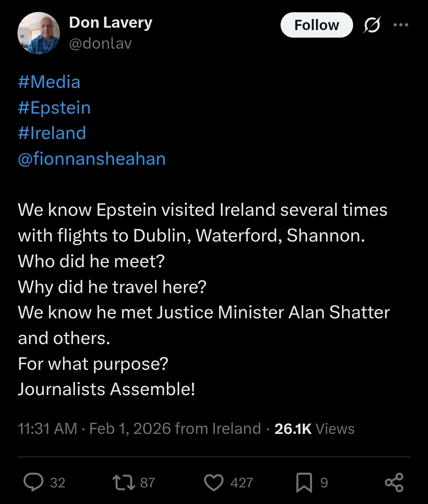Image resolution: width=428 pixels, height=504 pixels.
Task: Bookmark this post
Action: coord(304,483)
